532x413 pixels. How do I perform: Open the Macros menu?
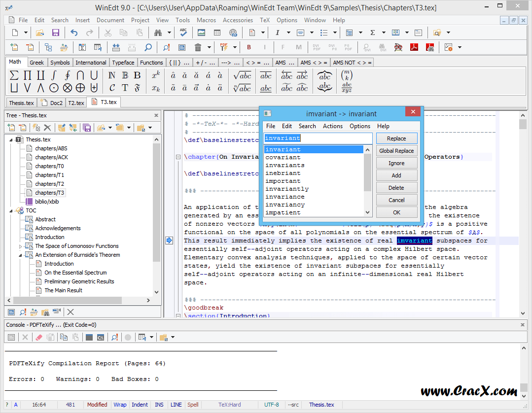click(206, 20)
